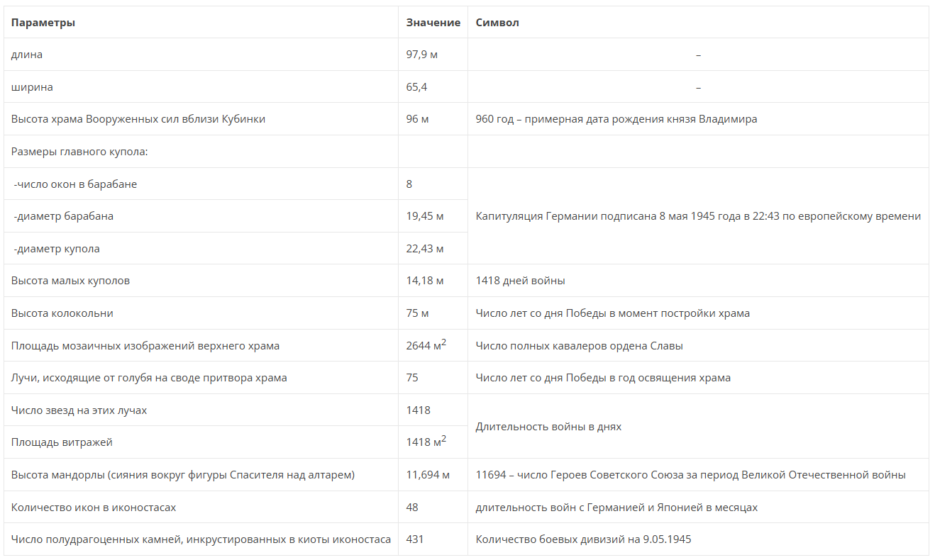This screenshot has height=560, width=935.
Task: Select the text about Germany's capitulation
Action: (x=698, y=216)
